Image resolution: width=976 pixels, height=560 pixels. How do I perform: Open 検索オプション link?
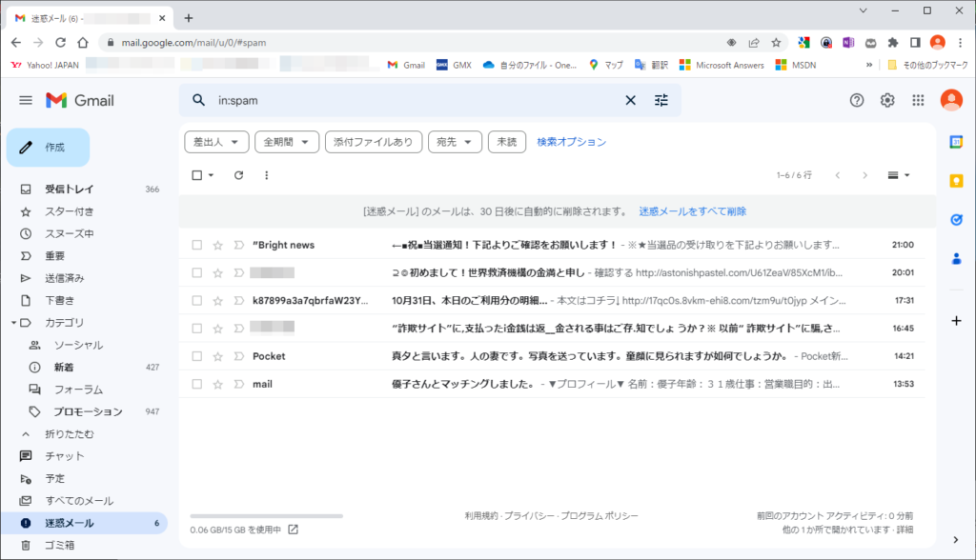(572, 142)
